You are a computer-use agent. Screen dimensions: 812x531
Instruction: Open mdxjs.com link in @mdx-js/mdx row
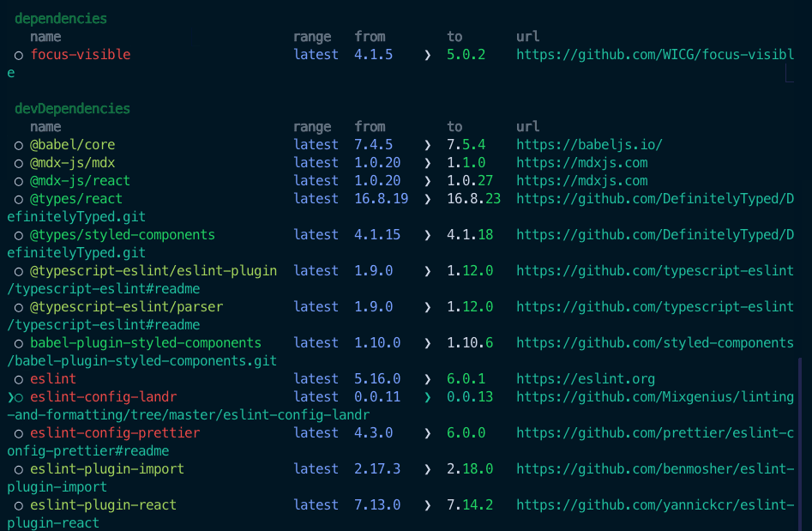(x=581, y=163)
